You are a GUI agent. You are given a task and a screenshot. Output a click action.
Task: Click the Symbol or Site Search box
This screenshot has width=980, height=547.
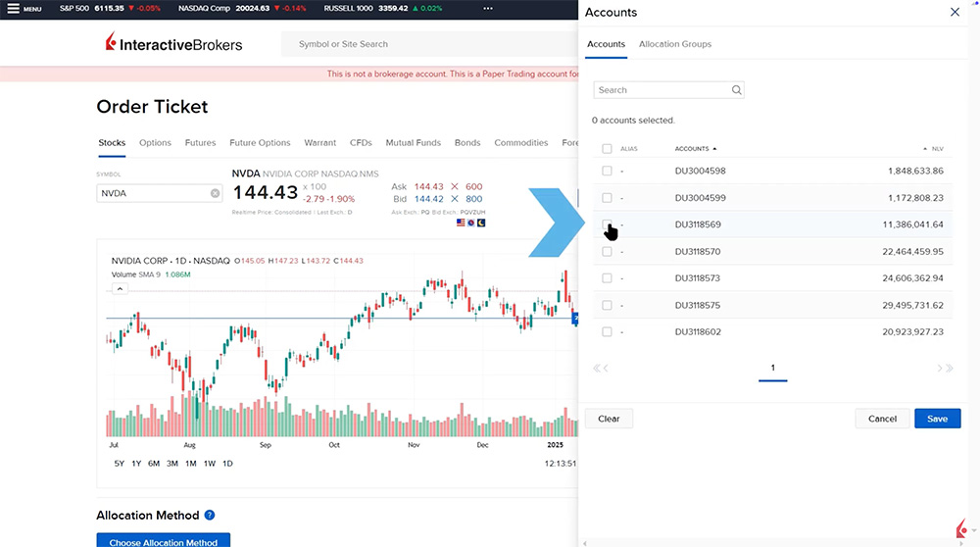429,44
